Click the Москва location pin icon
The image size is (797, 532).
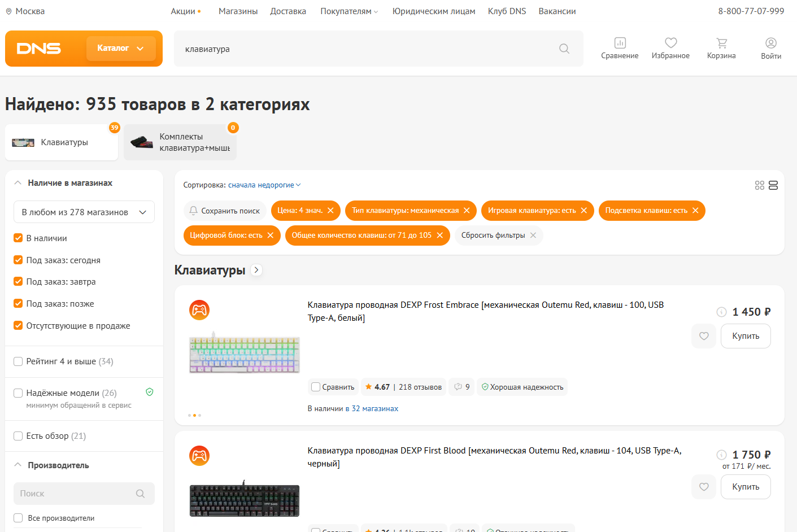tap(8, 11)
